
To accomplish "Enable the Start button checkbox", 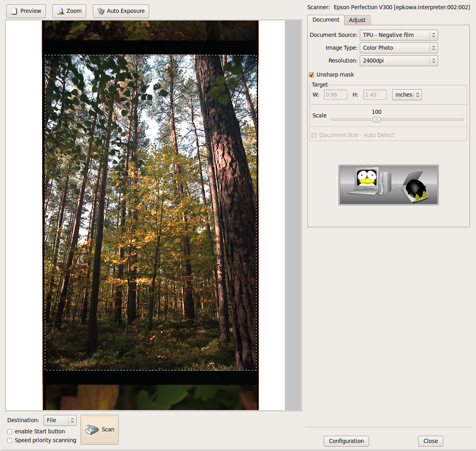I will point(10,432).
